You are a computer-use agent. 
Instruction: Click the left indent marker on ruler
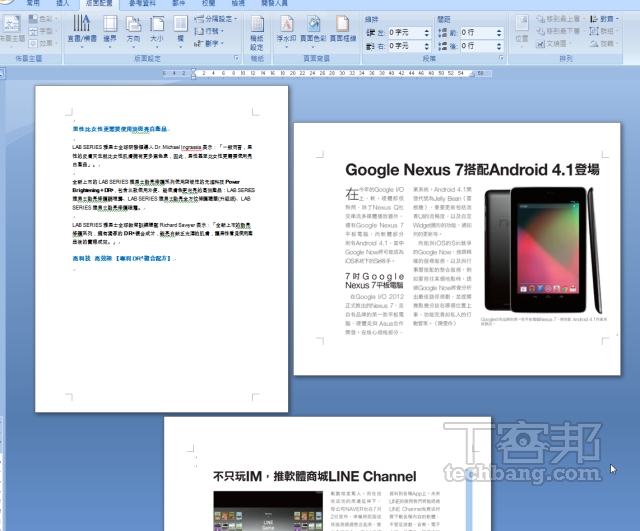click(x=193, y=74)
